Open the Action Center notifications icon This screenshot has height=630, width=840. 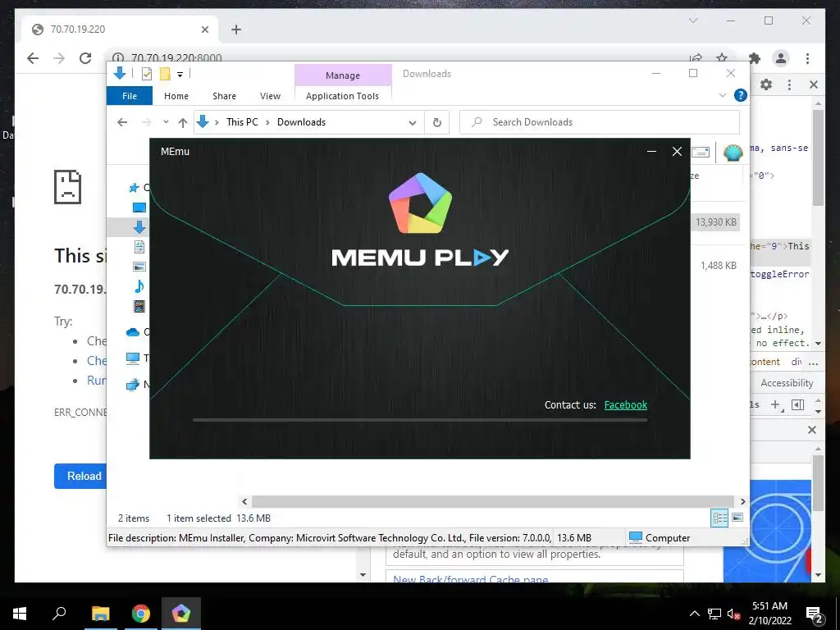[814, 614]
